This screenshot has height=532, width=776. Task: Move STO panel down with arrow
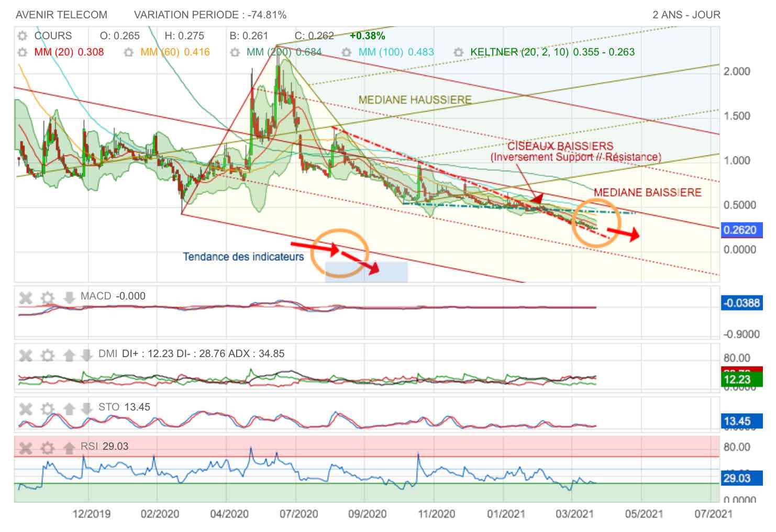(87, 409)
